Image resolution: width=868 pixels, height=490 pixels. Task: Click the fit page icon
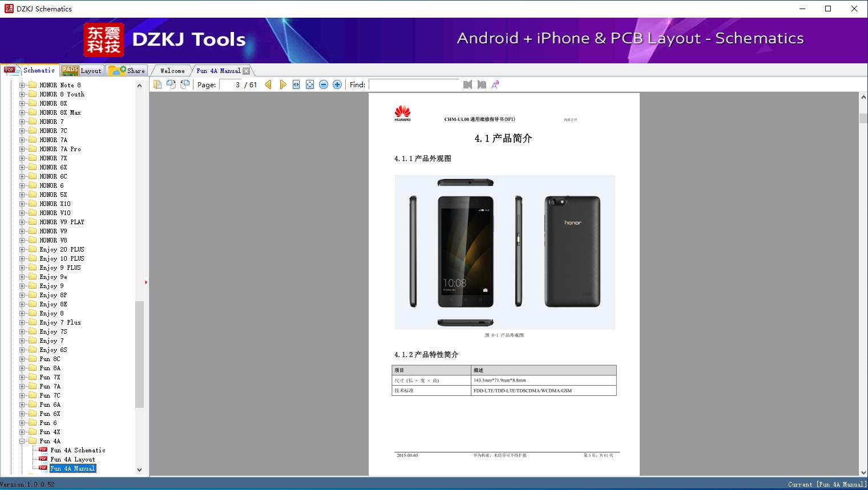[310, 84]
